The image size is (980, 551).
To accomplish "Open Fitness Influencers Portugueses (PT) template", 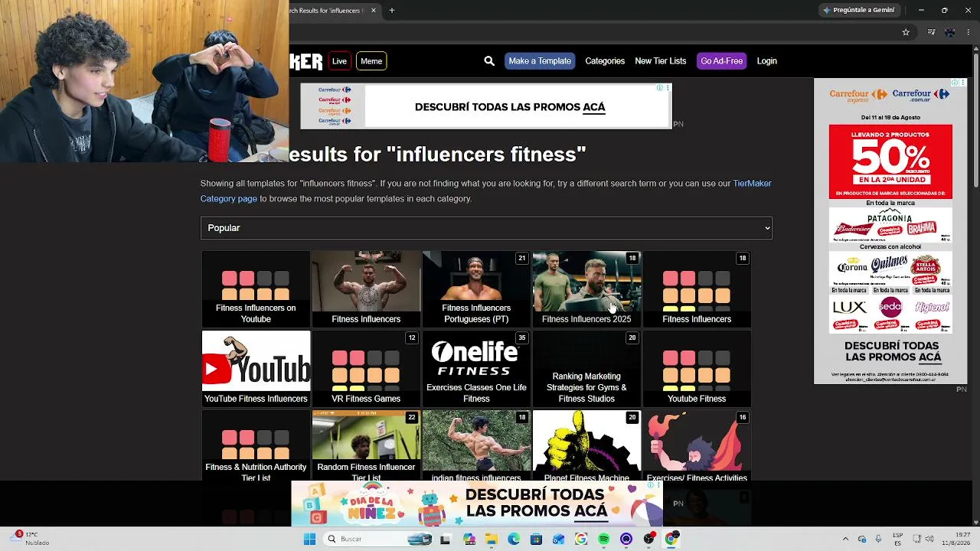I will coord(476,289).
